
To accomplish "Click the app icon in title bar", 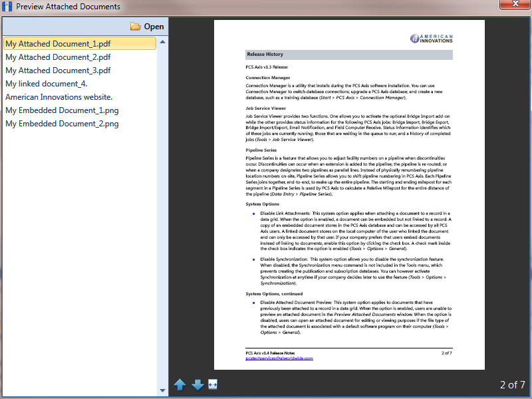I will pos(7,6).
